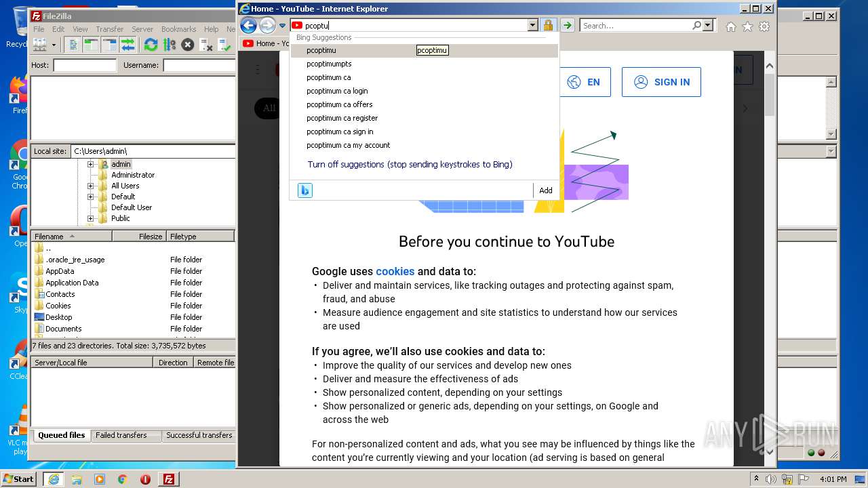Click Internet Explorer Back button
Screen dimensions: 868x488
click(248, 26)
